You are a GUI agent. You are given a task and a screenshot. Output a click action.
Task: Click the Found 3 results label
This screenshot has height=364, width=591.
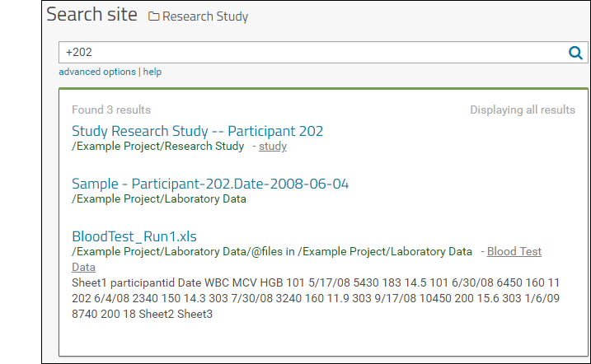click(111, 110)
